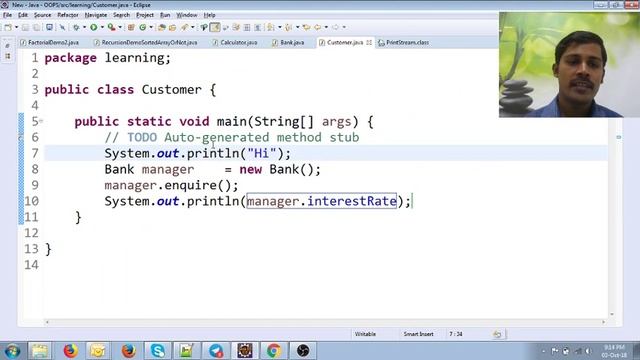Open the Source menu
640x360 pixels.
tap(42, 15)
